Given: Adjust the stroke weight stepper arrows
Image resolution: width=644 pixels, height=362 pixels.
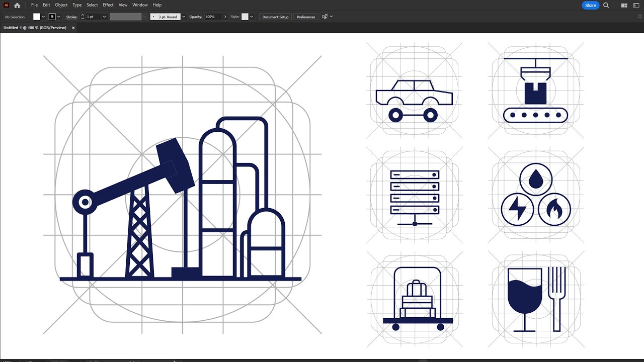Looking at the screenshot, I should 83,17.
